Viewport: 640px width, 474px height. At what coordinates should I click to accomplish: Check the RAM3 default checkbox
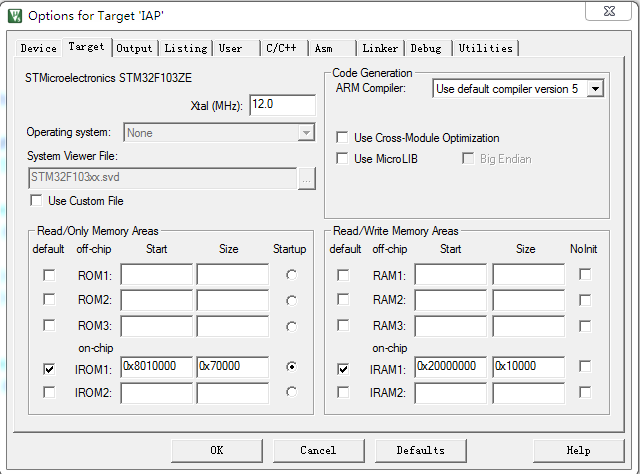pos(343,325)
